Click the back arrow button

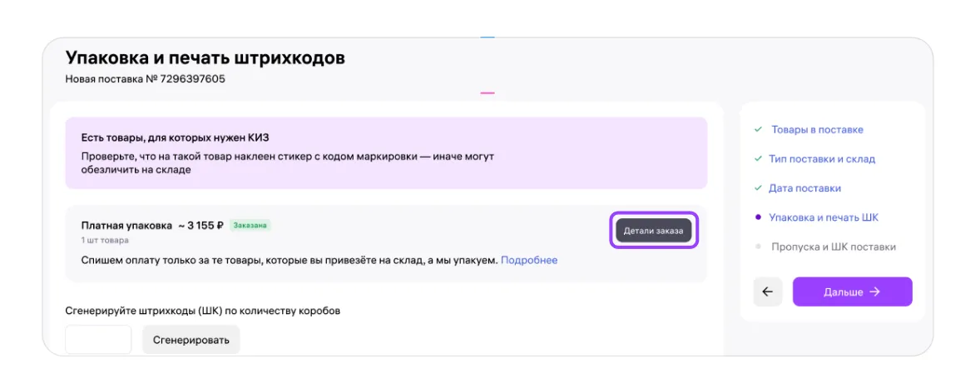point(767,292)
